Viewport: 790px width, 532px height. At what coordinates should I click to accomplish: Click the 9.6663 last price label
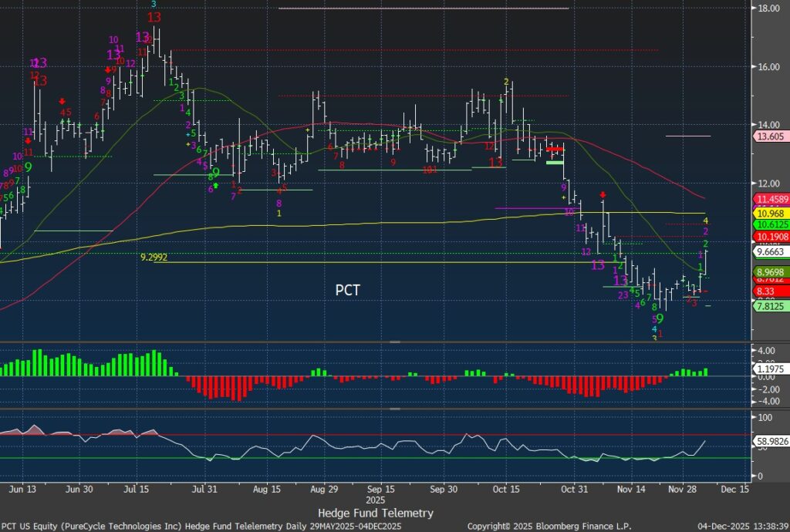point(769,251)
